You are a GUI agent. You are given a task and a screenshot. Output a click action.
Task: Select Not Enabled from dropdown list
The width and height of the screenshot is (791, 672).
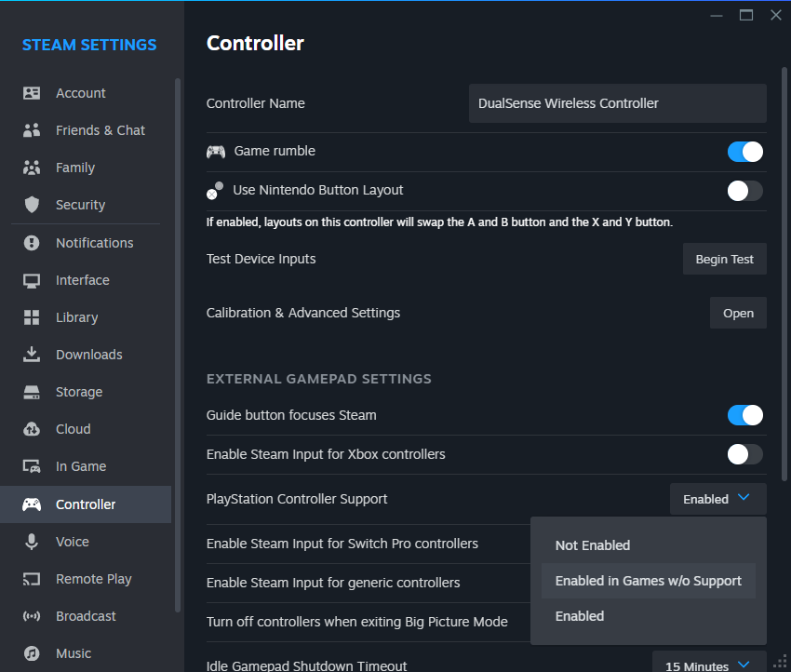[x=593, y=545]
